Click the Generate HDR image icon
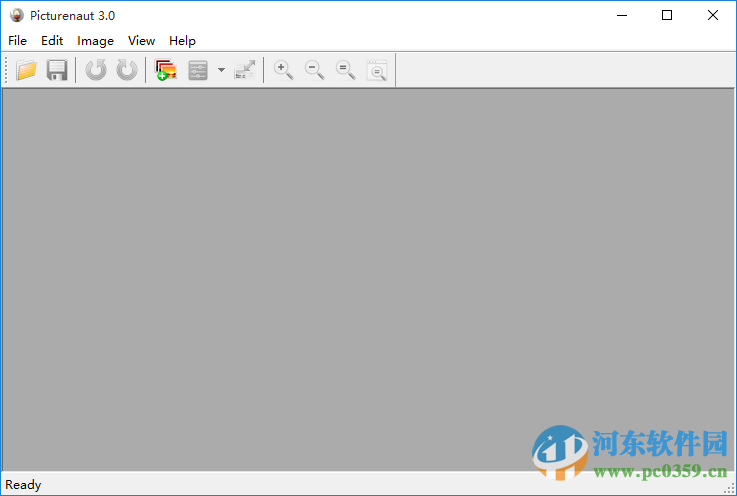This screenshot has width=737, height=496. point(166,70)
